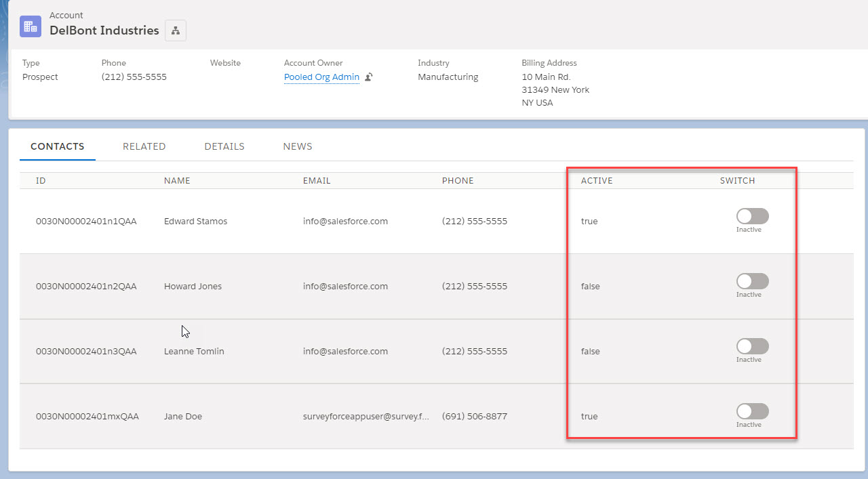The width and height of the screenshot is (868, 479).
Task: Open the account hierarchy view icon
Action: tap(176, 30)
